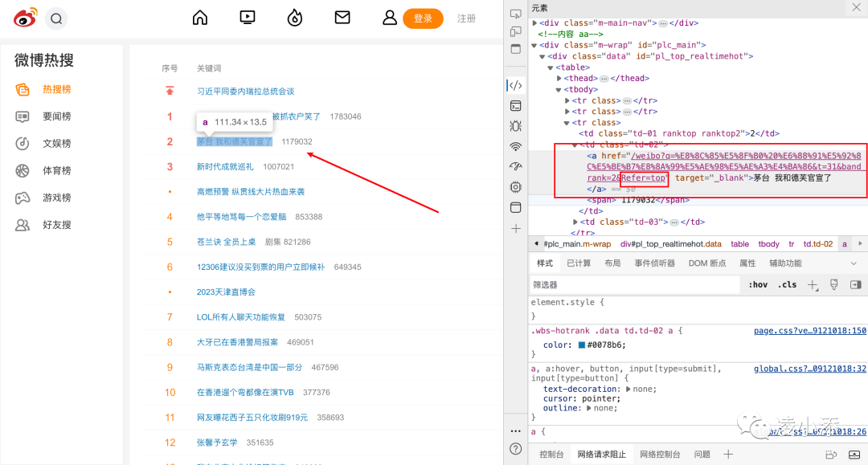Select 热搜榜 in the sidebar

pyautogui.click(x=56, y=90)
